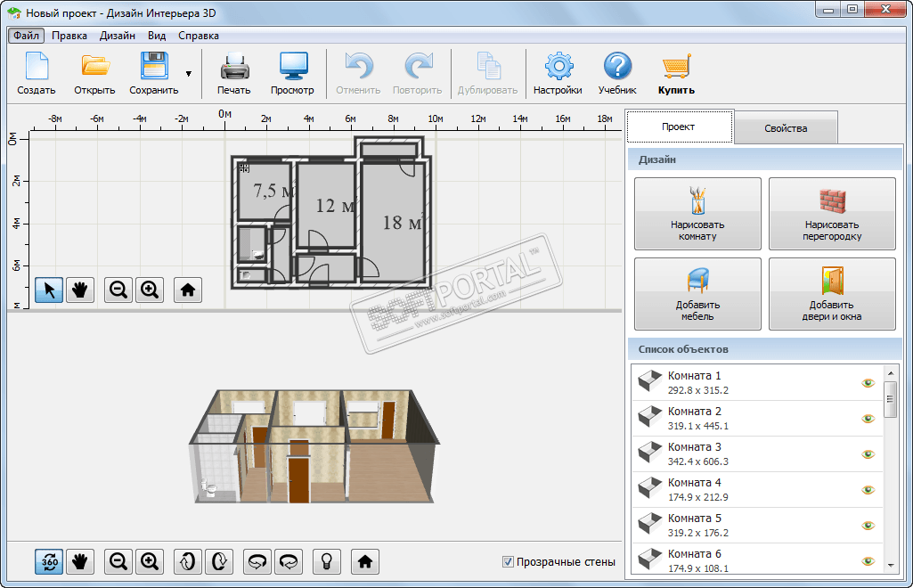Hide Комната 3 using eye icon

pyautogui.click(x=868, y=454)
